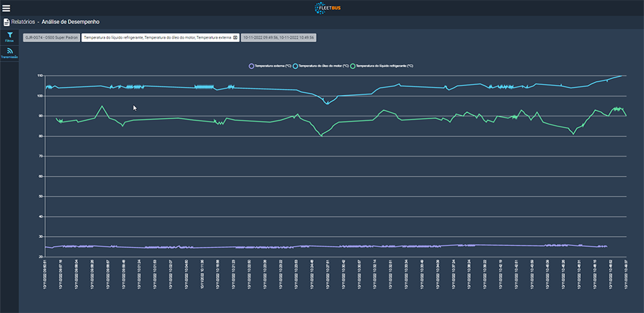
Task: Open the temperature parameters multi-select field
Action: (157, 38)
